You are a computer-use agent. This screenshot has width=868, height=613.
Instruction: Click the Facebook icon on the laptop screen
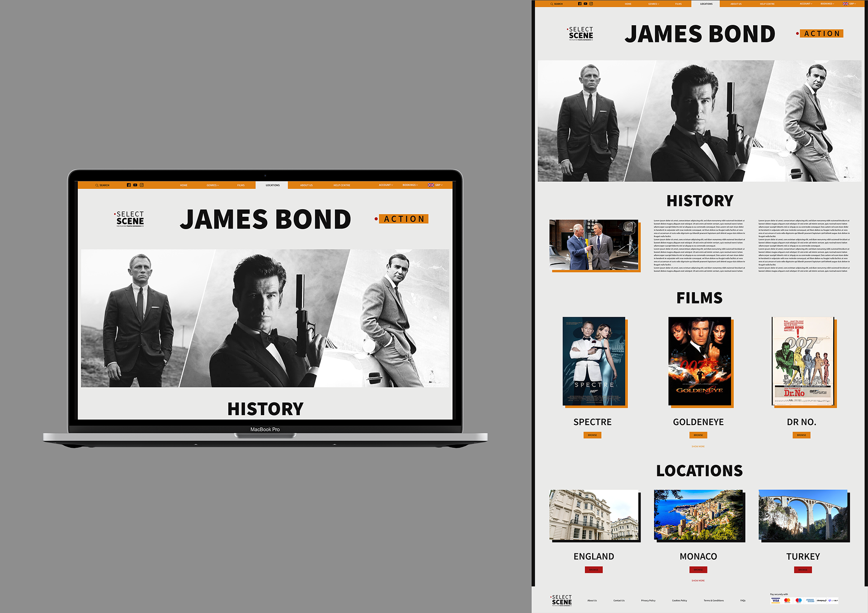click(x=129, y=185)
